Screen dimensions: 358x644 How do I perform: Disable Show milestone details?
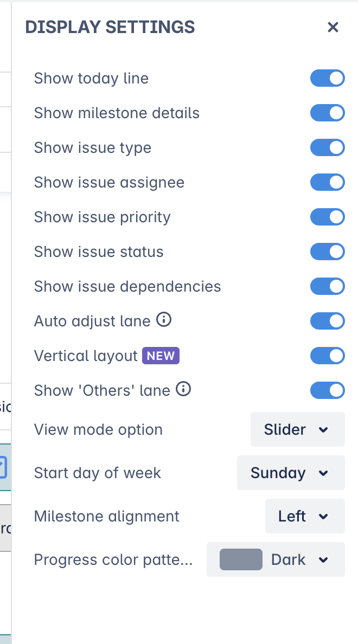tap(327, 113)
